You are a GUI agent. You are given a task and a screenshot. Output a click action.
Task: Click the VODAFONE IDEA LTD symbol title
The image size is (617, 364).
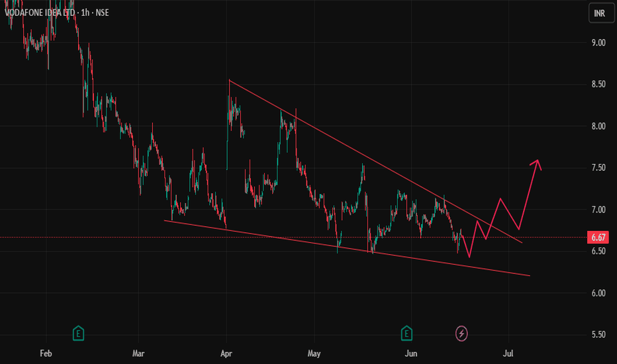tap(39, 13)
